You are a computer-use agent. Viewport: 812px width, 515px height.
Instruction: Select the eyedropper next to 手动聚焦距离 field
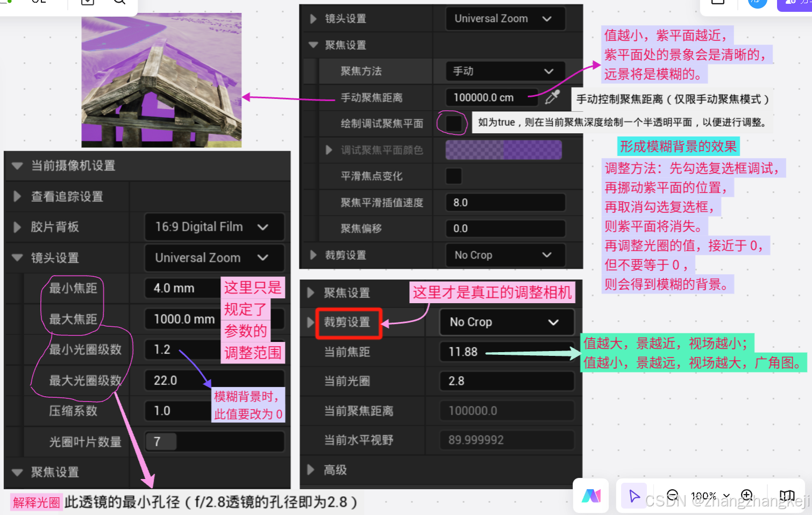(552, 97)
